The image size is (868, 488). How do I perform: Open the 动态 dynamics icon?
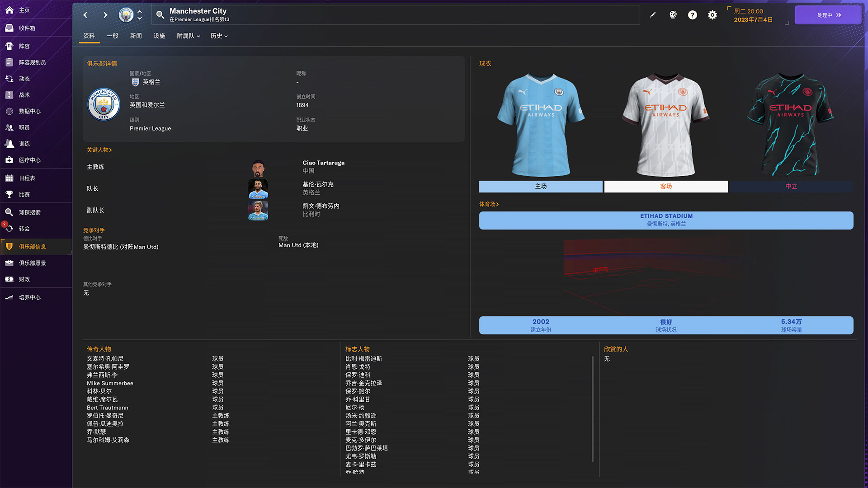(x=9, y=79)
